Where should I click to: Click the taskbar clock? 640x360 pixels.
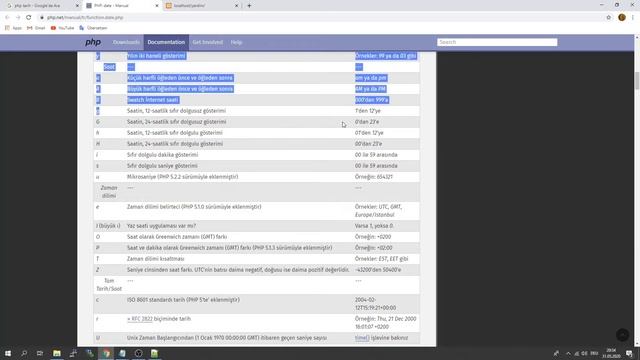pos(611,353)
